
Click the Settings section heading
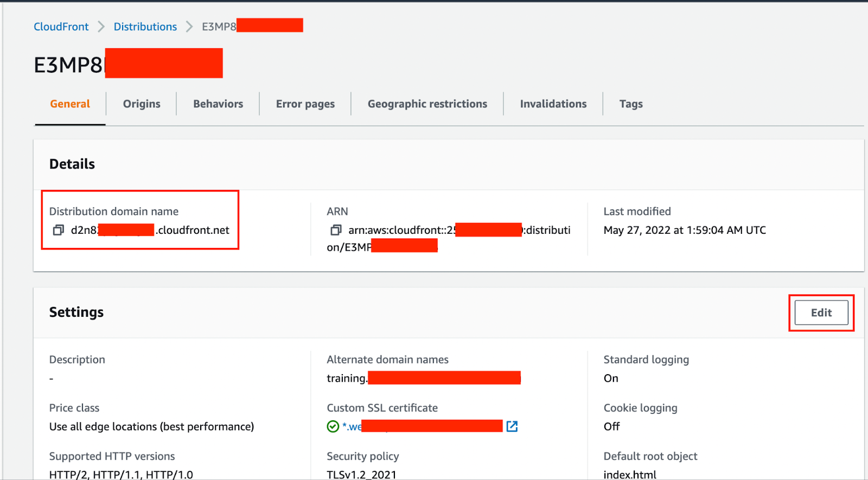click(76, 312)
